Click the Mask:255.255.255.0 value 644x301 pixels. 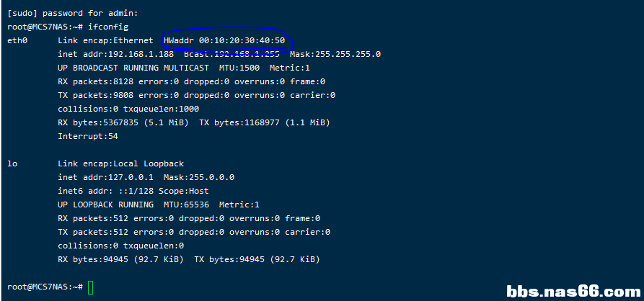(x=335, y=54)
